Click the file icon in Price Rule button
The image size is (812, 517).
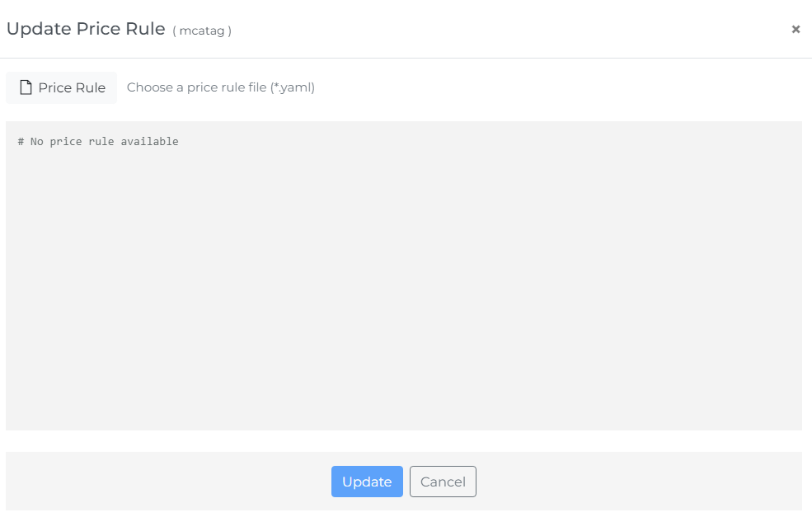[26, 87]
